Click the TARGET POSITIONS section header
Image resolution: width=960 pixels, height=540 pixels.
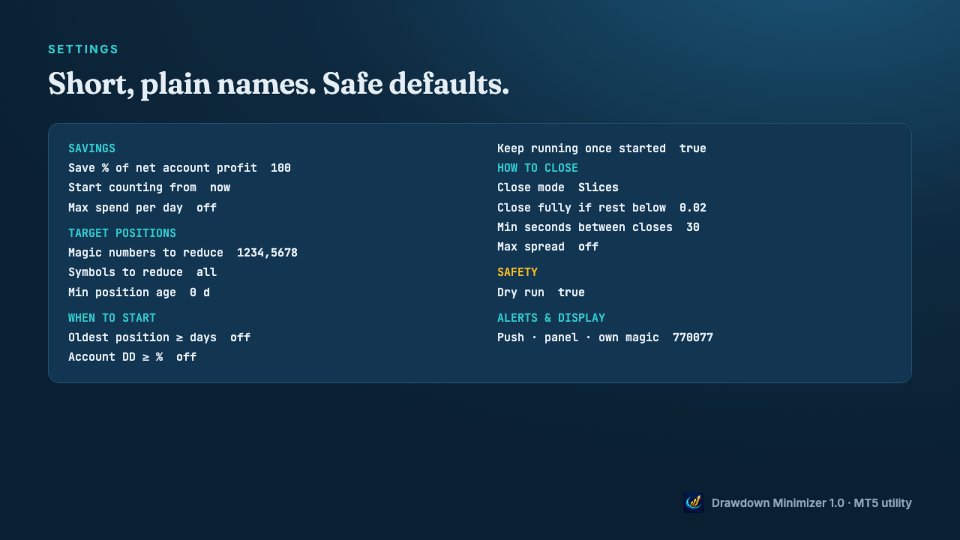[x=122, y=233]
